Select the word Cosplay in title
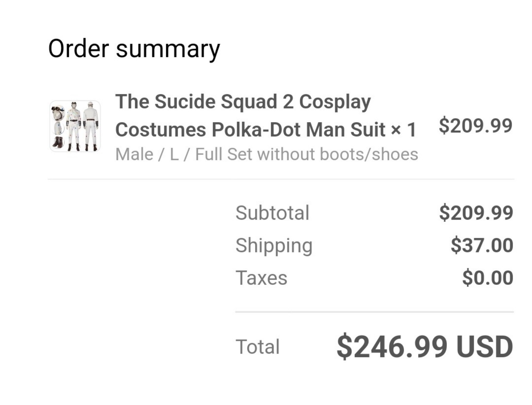The width and height of the screenshot is (532, 405). [x=335, y=102]
